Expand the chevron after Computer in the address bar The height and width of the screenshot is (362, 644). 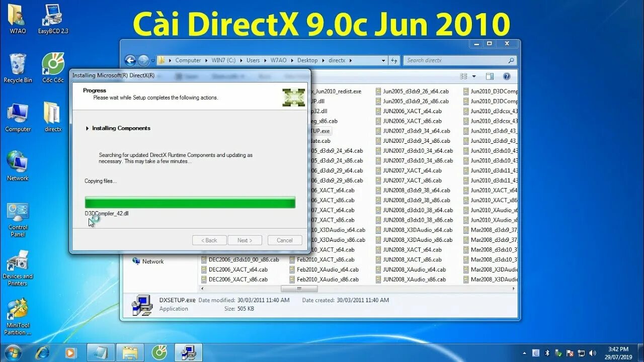[206, 60]
